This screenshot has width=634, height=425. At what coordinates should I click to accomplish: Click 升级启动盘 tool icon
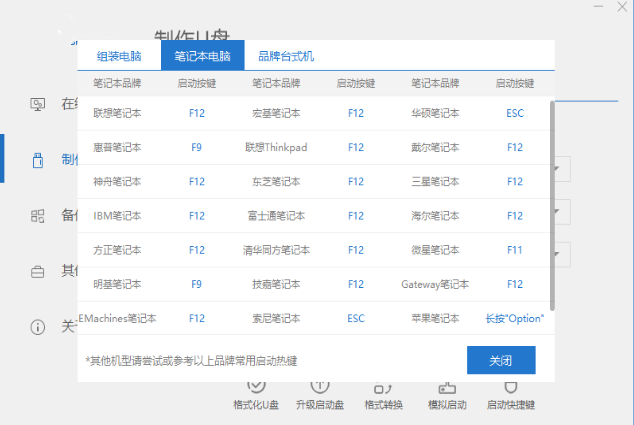point(320,387)
